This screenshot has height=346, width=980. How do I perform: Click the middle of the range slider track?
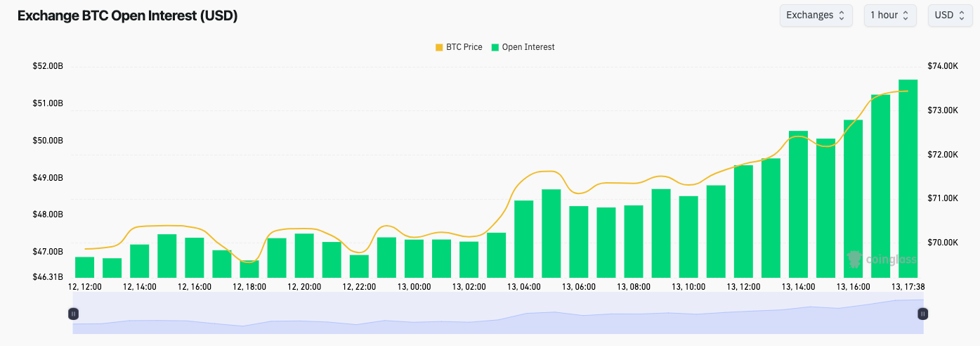tap(497, 314)
